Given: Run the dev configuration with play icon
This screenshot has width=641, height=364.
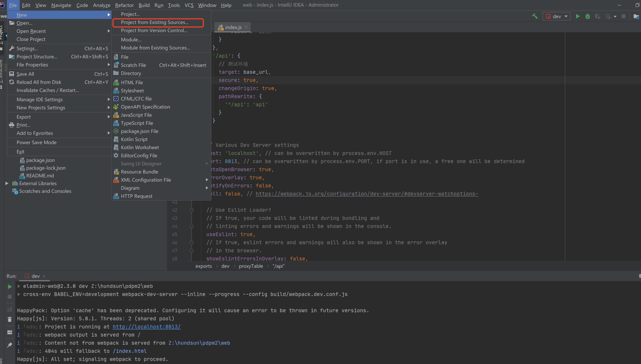Looking at the screenshot, I should pyautogui.click(x=578, y=16).
